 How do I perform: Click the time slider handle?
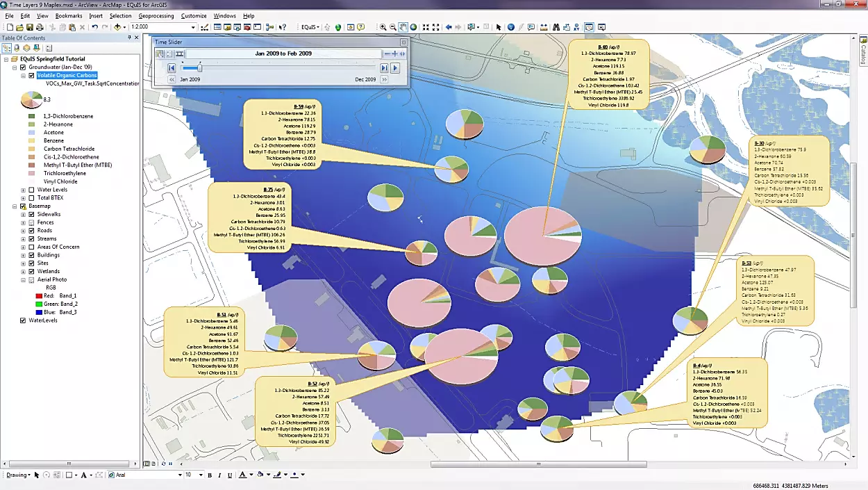(200, 67)
